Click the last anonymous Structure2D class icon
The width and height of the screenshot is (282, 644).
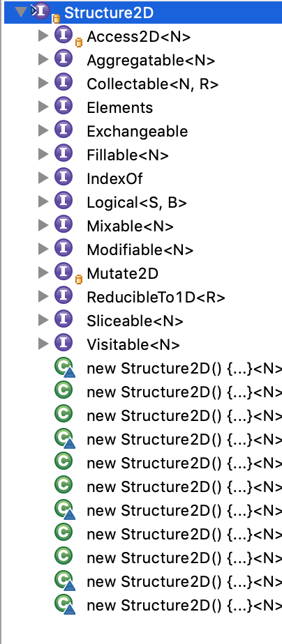tap(64, 604)
